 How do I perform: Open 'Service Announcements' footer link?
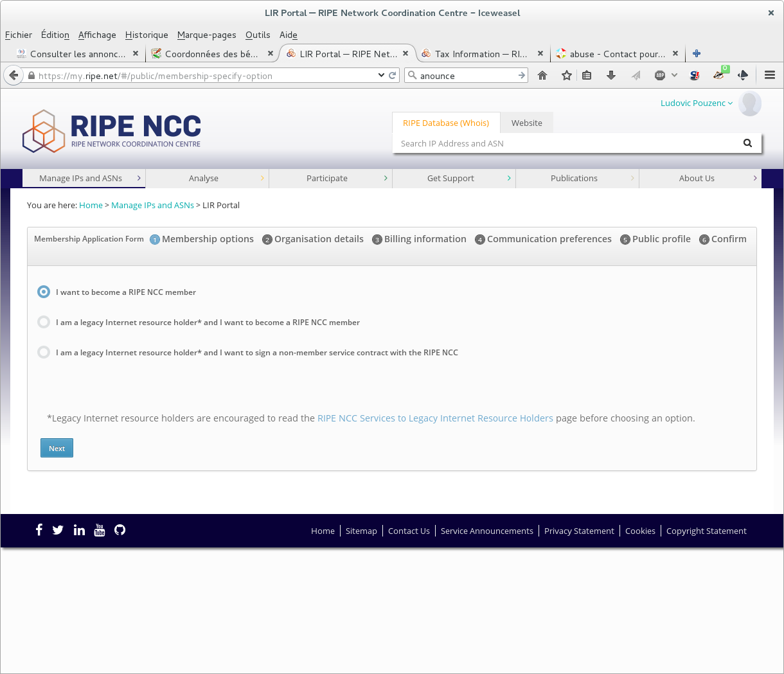pyautogui.click(x=487, y=531)
